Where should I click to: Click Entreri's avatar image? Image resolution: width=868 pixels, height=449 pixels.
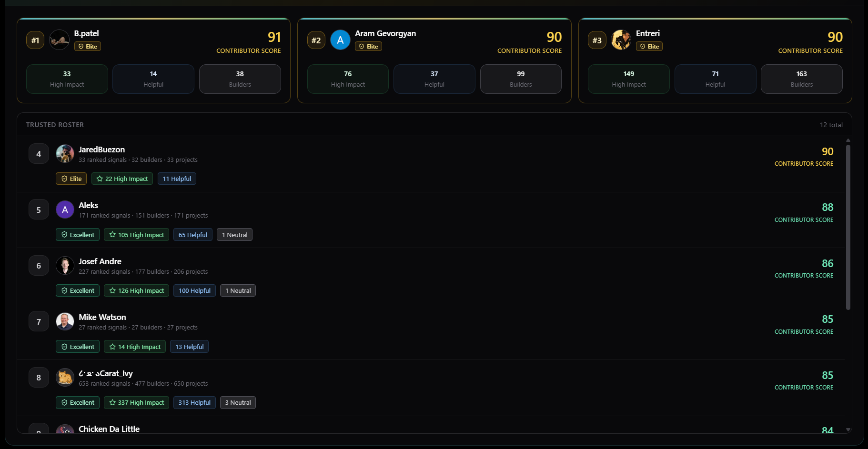click(x=621, y=40)
